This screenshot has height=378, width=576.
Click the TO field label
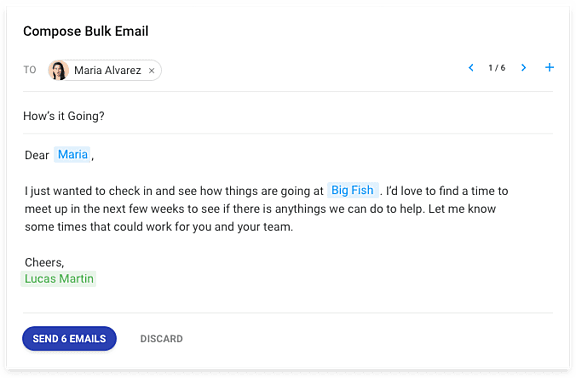point(30,70)
